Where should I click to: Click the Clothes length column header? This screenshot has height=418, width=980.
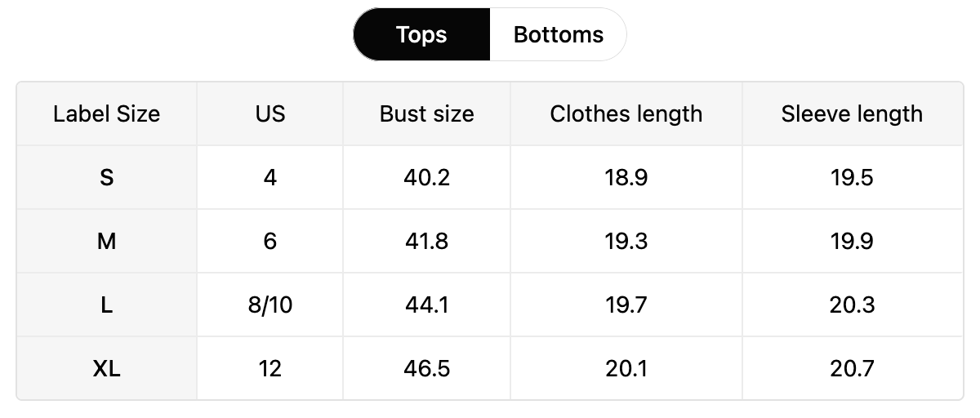[x=626, y=113]
